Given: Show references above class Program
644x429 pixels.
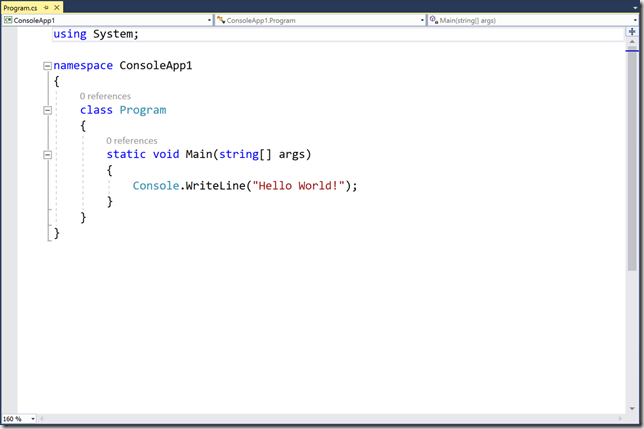Looking at the screenshot, I should point(105,96).
